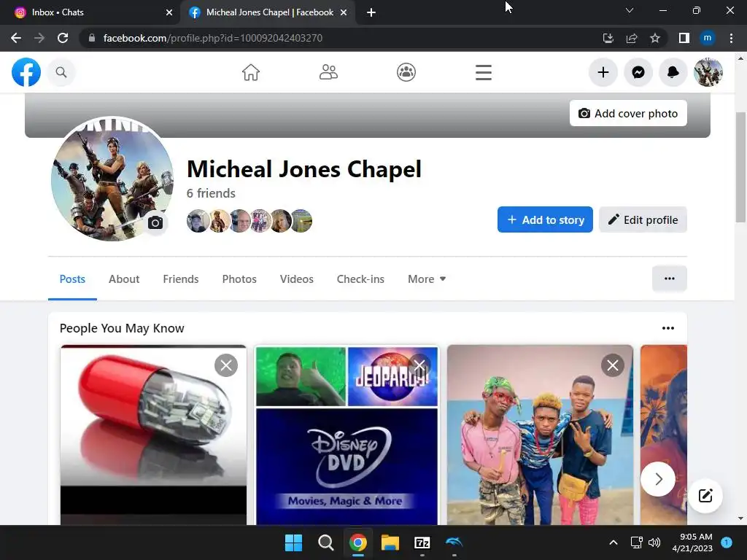Open profile three-dot options button
Image resolution: width=747 pixels, height=560 pixels.
pos(670,279)
